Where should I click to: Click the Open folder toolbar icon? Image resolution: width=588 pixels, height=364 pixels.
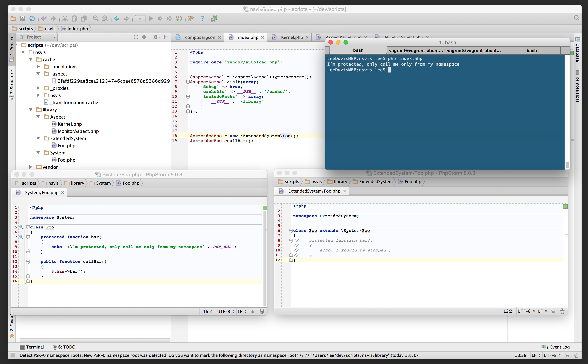(x=13, y=19)
